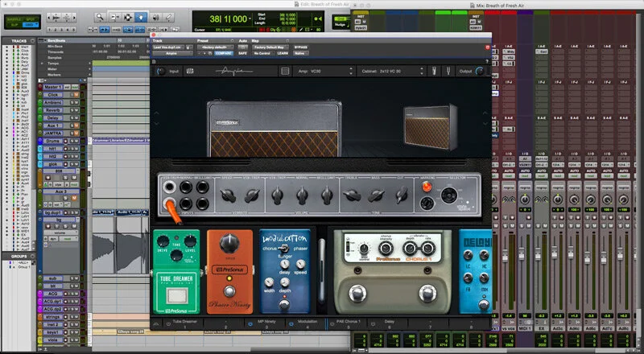Open the Ampire tuner icon
Screen dimensions: 644x354
tap(448, 72)
